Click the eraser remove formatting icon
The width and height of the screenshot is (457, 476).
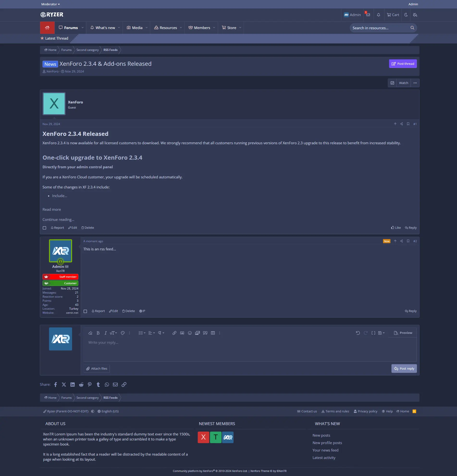click(90, 333)
